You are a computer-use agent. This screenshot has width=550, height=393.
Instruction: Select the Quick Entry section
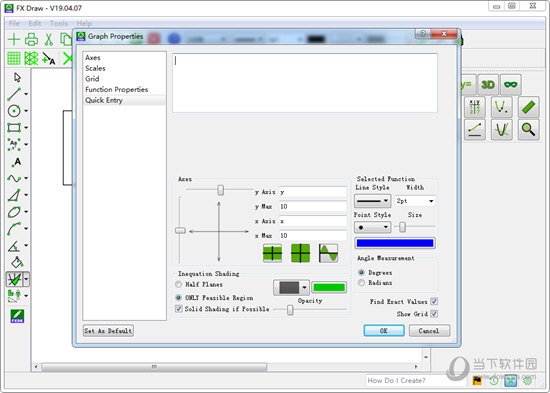(124, 100)
